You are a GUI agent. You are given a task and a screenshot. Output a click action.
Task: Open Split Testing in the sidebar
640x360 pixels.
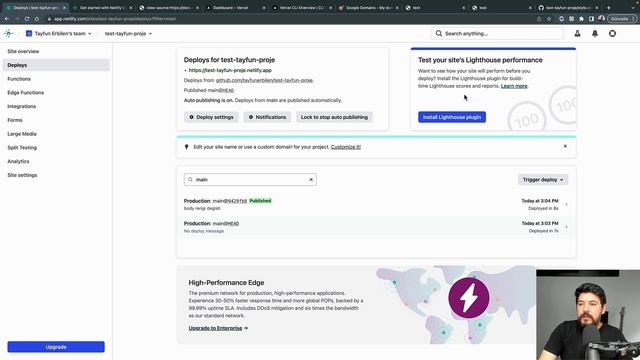[x=22, y=148]
